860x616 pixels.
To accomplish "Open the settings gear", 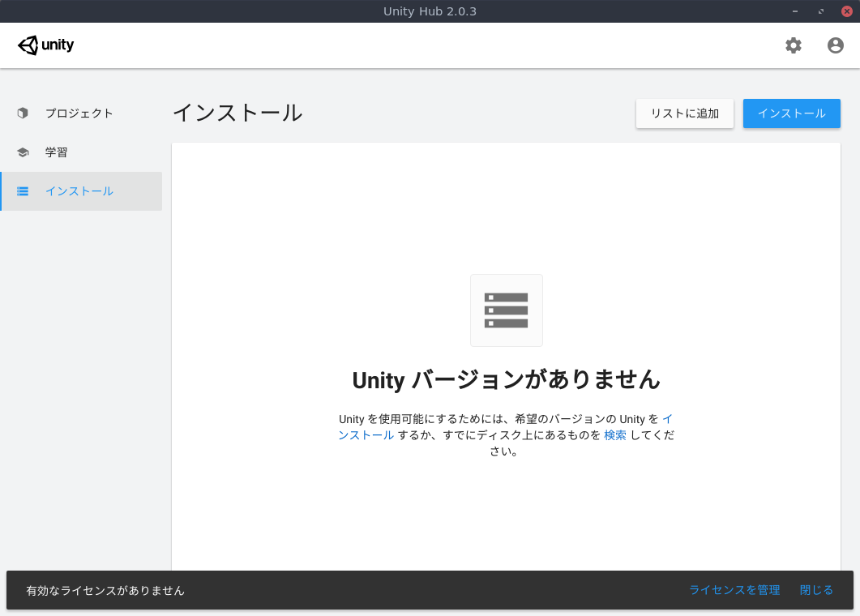I will point(793,45).
